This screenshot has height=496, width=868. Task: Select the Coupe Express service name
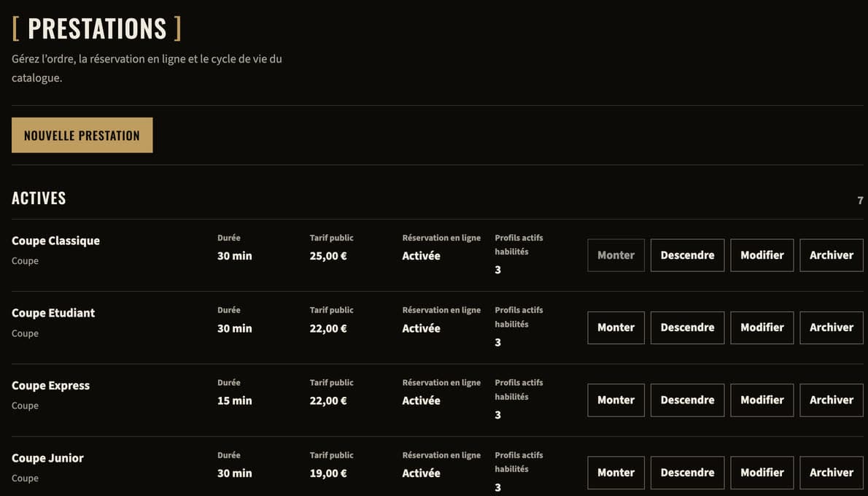coord(50,386)
